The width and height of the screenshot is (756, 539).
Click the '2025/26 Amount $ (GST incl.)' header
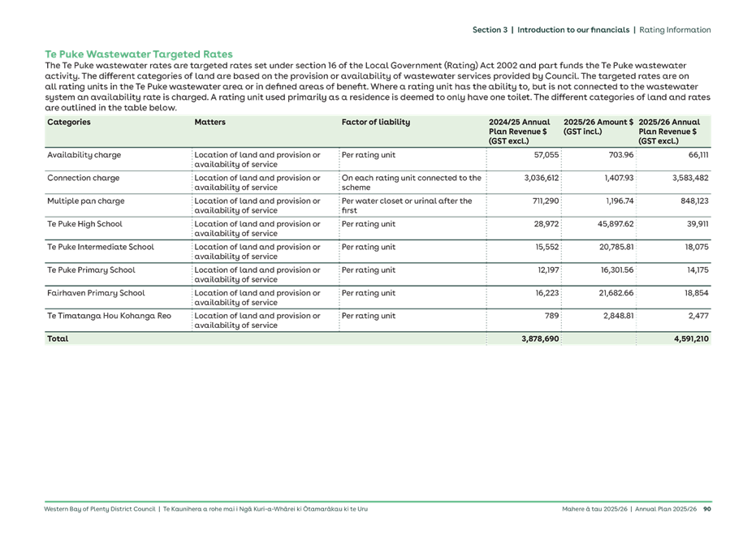pyautogui.click(x=597, y=127)
